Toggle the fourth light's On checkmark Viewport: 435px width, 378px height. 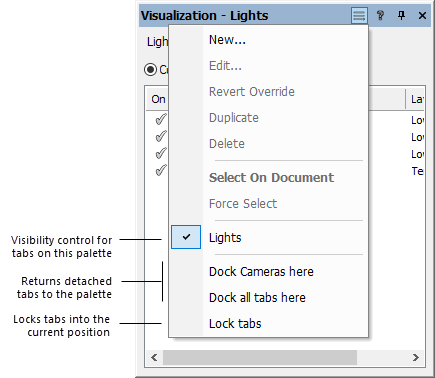(161, 171)
